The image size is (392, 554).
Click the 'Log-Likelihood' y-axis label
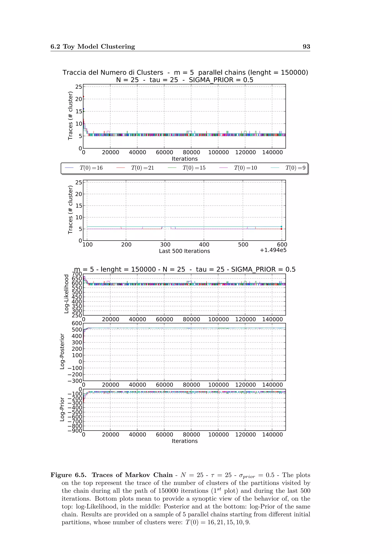coord(66,294)
